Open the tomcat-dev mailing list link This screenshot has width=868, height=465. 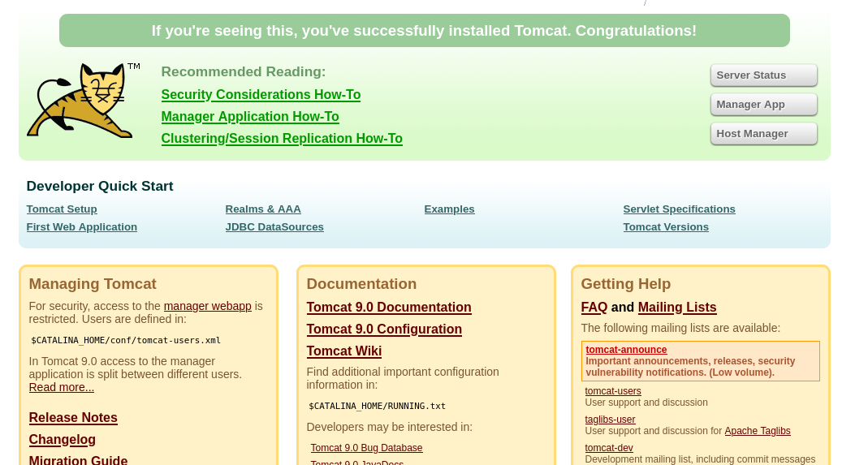point(609,448)
